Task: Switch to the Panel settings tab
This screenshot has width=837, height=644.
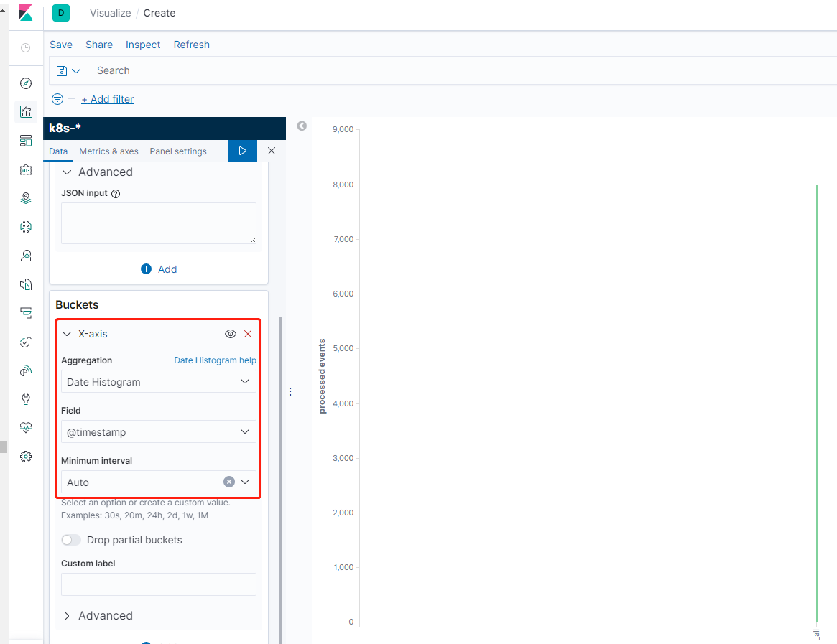Action: point(178,151)
